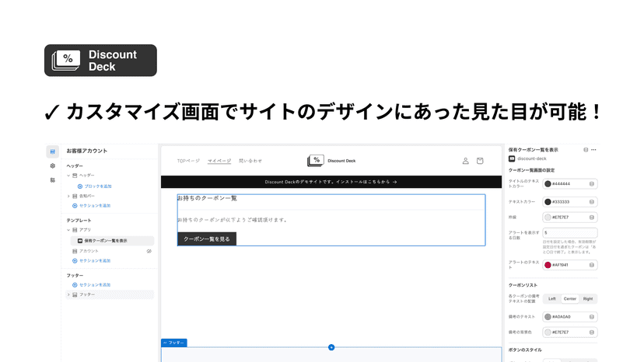Select 保有クーポン一覧を表示 tree row
The width and height of the screenshot is (644, 362).
pos(112,241)
